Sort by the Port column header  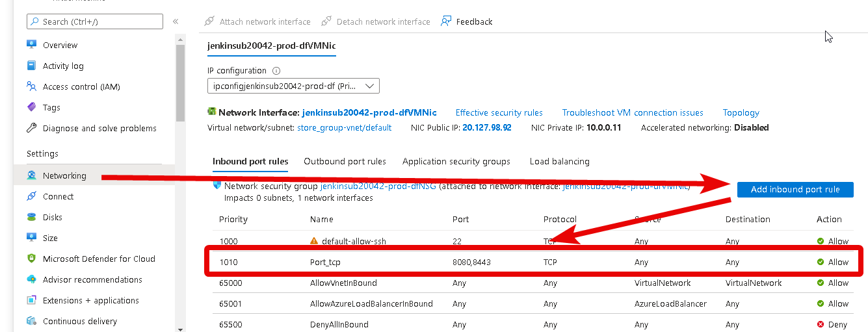point(461,219)
